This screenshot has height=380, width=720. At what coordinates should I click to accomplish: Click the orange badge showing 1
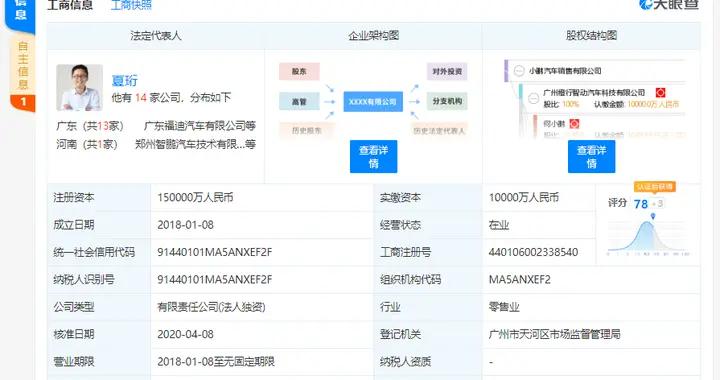tap(22, 102)
